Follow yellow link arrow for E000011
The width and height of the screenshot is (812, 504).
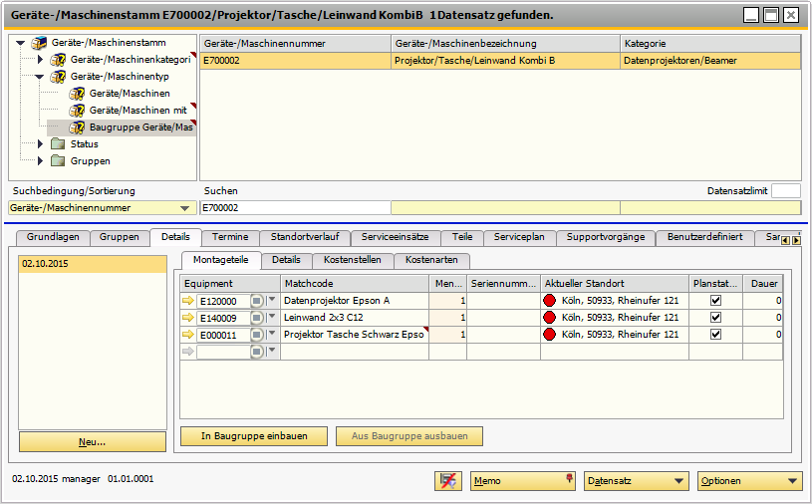coord(188,335)
